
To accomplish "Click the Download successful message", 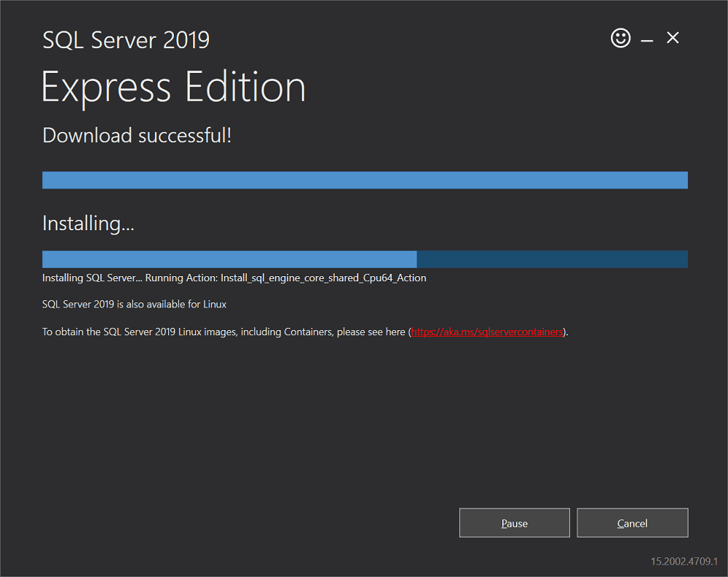I will pos(136,136).
